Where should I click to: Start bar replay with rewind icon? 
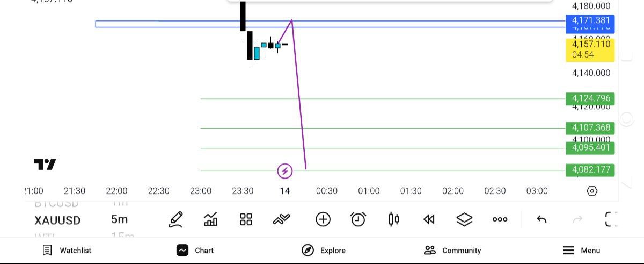pyautogui.click(x=429, y=219)
